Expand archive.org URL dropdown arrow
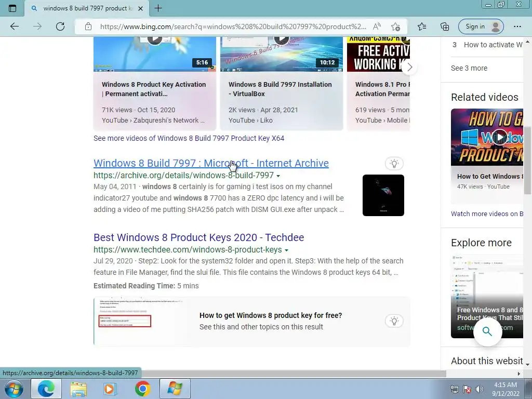 pos(278,176)
